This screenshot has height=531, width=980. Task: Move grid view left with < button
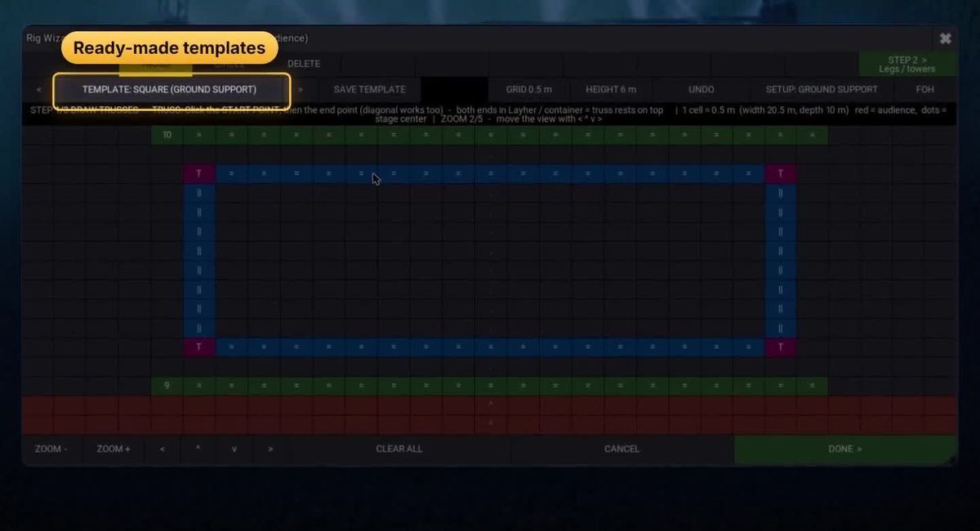tap(163, 448)
